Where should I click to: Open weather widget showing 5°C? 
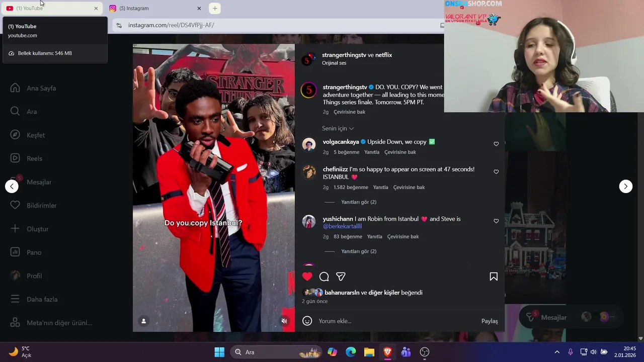[x=20, y=352]
